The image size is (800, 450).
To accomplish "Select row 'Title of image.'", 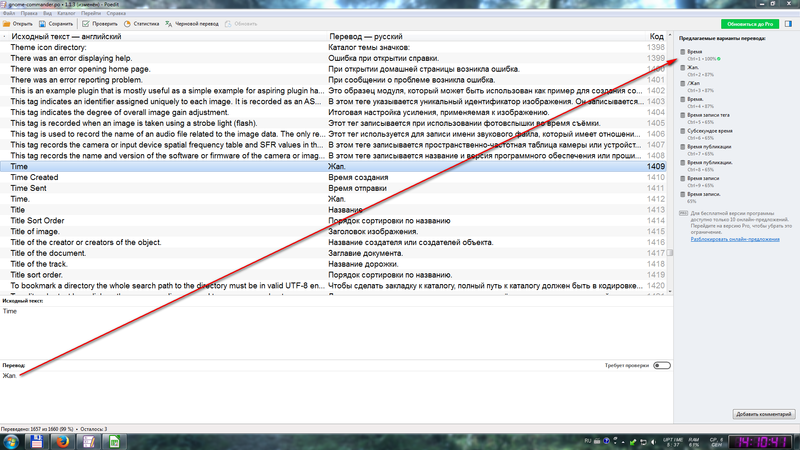I will pyautogui.click(x=334, y=232).
